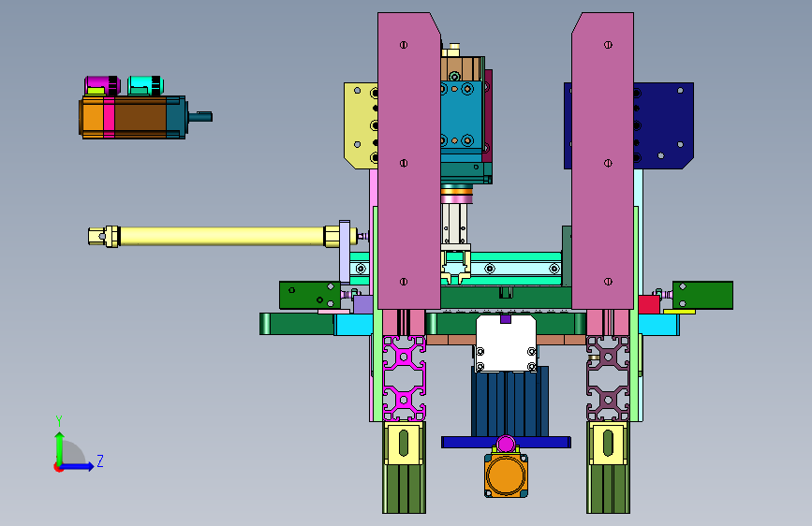The width and height of the screenshot is (812, 526).
Task: Pick the left olive green support leg
Action: 404,488
